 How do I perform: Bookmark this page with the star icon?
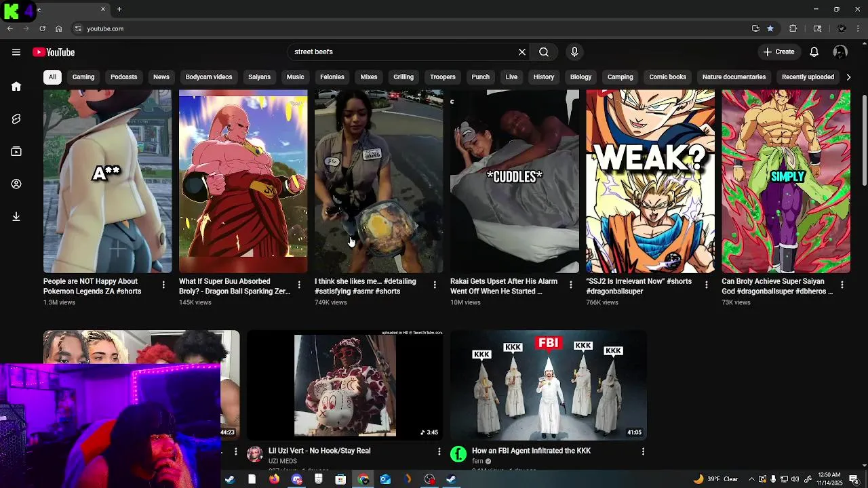[770, 28]
